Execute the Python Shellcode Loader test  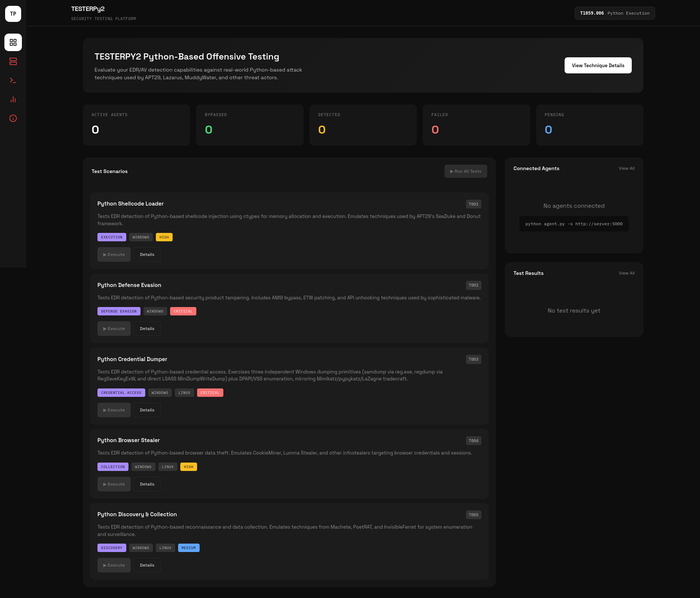(114, 254)
